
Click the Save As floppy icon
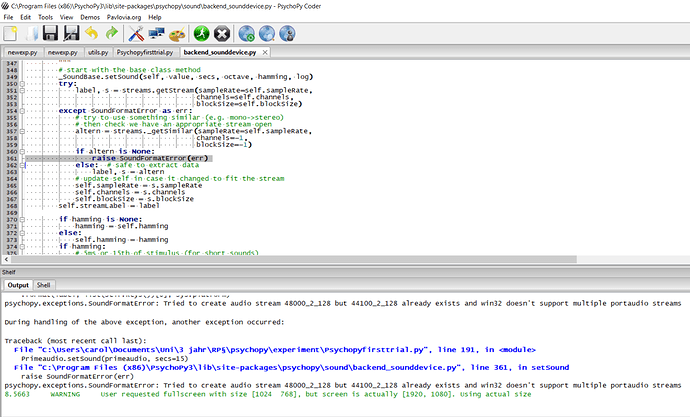coord(71,34)
